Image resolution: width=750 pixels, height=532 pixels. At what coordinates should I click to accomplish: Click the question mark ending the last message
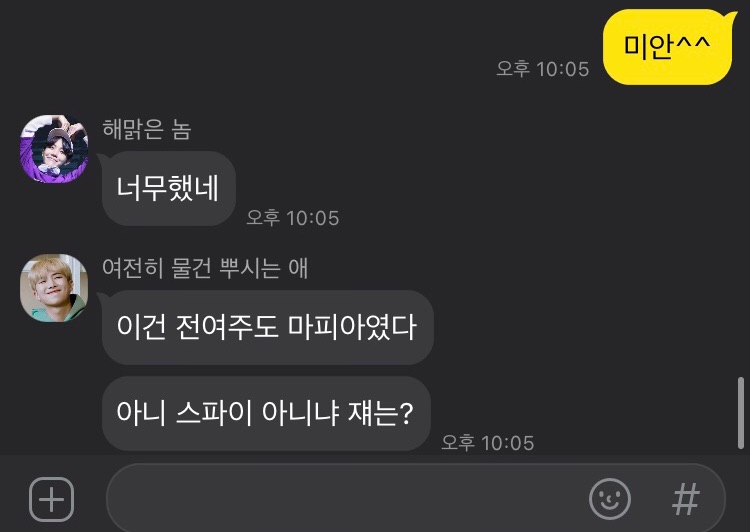pos(406,413)
